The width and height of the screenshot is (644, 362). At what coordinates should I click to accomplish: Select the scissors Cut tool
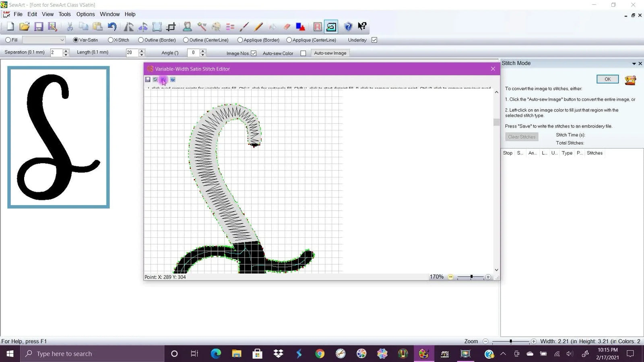pyautogui.click(x=69, y=27)
